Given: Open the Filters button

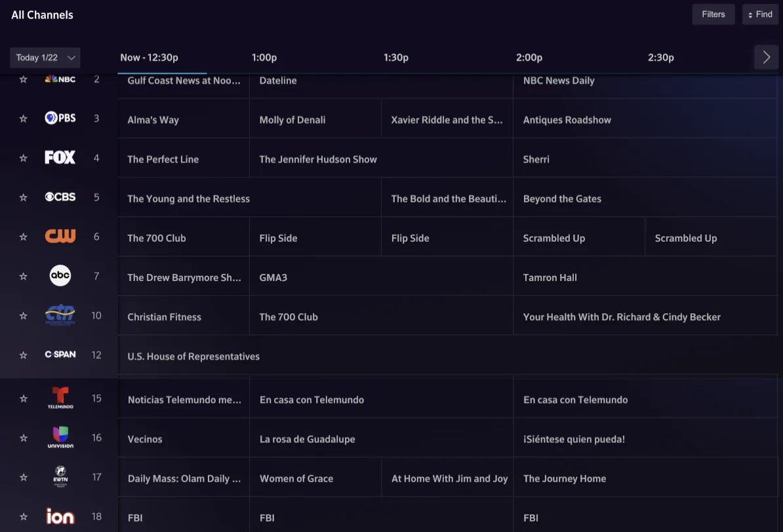Looking at the screenshot, I should click(x=713, y=14).
